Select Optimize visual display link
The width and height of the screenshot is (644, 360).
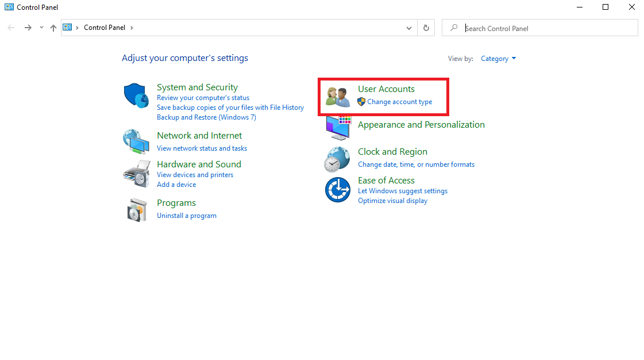[x=392, y=201]
